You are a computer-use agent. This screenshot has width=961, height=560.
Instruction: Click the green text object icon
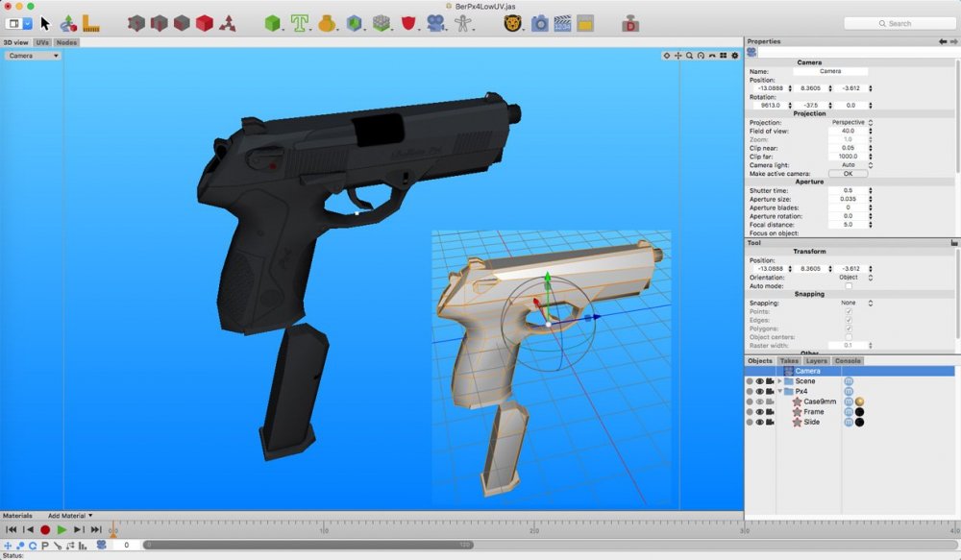[x=300, y=23]
